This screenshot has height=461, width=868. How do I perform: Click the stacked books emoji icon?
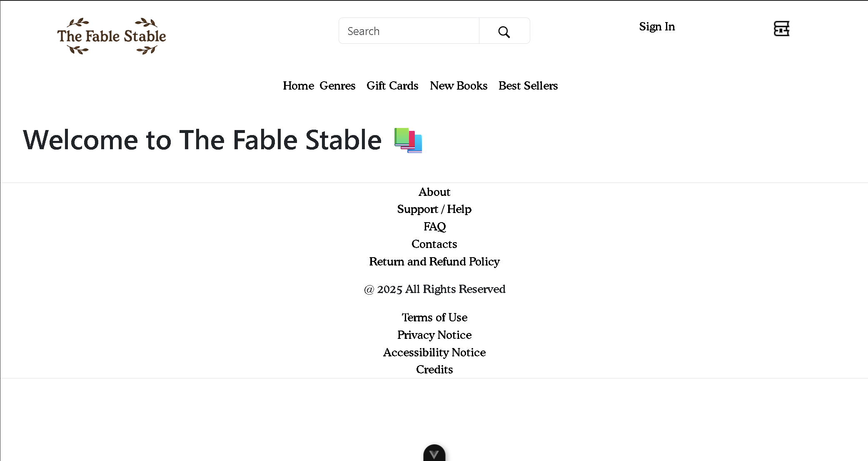tap(408, 140)
